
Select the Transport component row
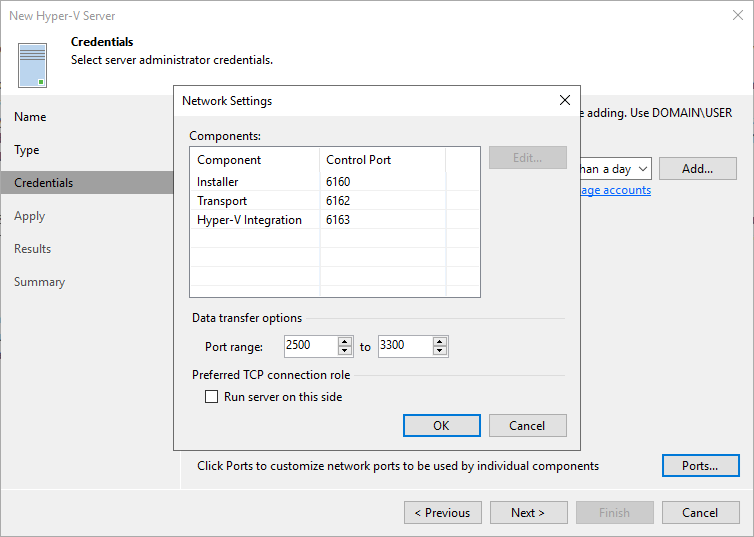pos(335,200)
